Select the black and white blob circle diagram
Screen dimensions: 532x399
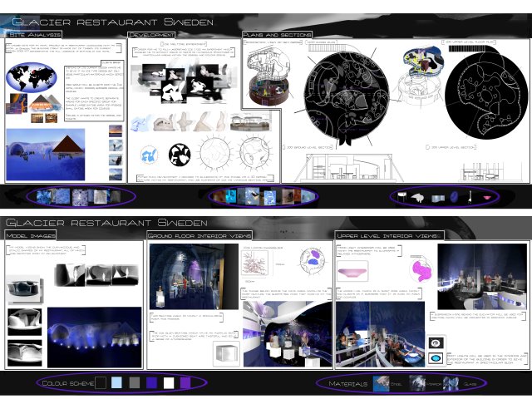pos(180,155)
